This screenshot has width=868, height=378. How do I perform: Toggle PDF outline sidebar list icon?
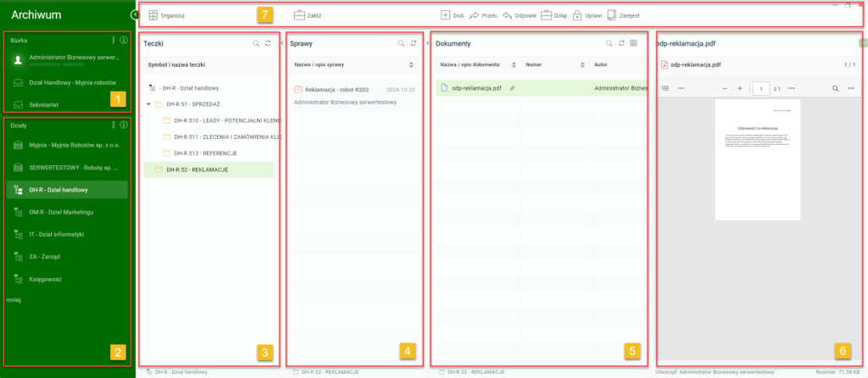tap(665, 88)
